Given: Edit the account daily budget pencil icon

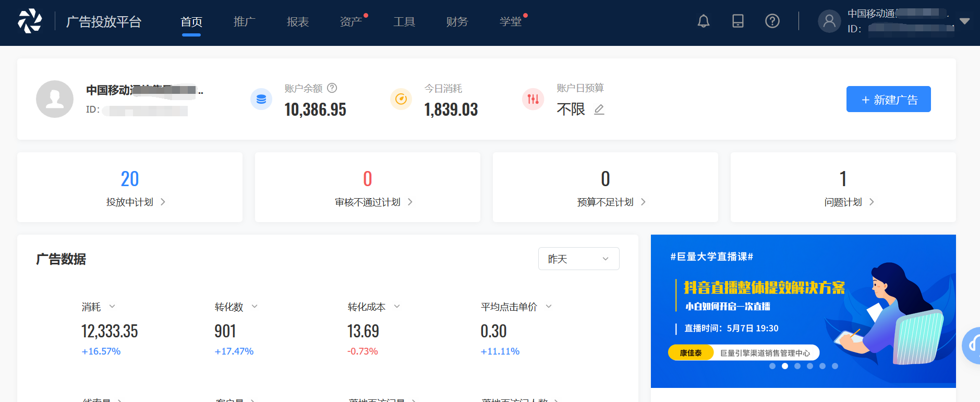Looking at the screenshot, I should (x=599, y=109).
